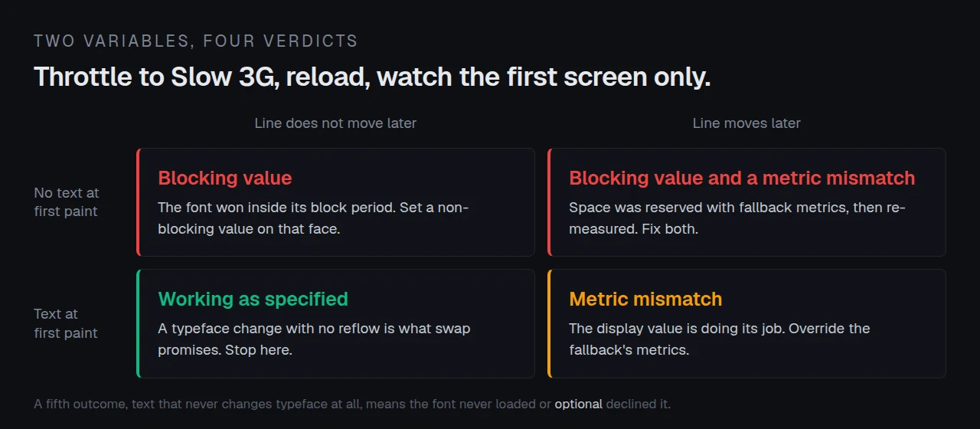
Task: Click the 'Metric mismatch' orange heading
Action: pos(645,300)
